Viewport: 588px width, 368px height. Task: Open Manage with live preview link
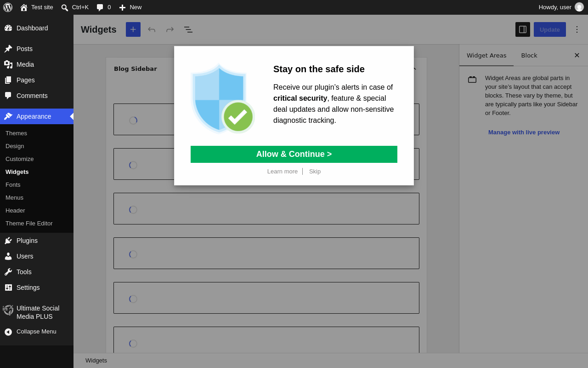524,132
